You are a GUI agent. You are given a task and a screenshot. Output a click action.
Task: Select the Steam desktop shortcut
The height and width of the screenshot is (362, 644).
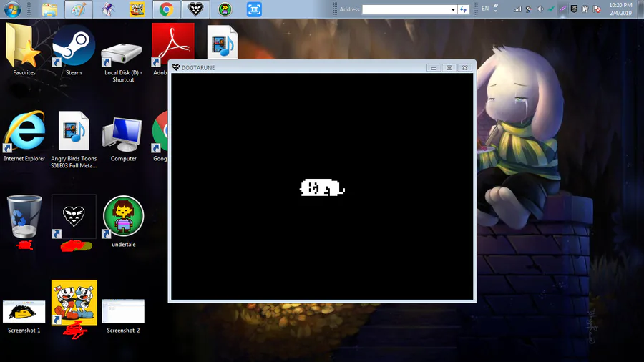pos(74,49)
